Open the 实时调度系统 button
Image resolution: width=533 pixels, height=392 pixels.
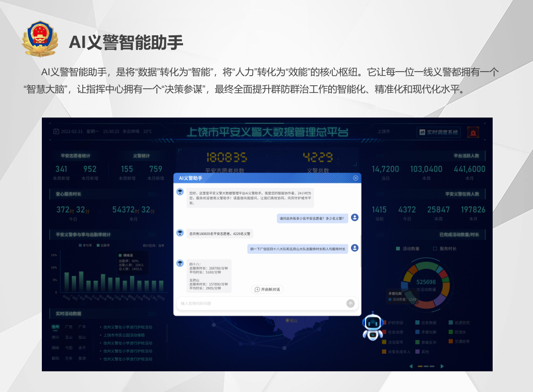tap(439, 132)
